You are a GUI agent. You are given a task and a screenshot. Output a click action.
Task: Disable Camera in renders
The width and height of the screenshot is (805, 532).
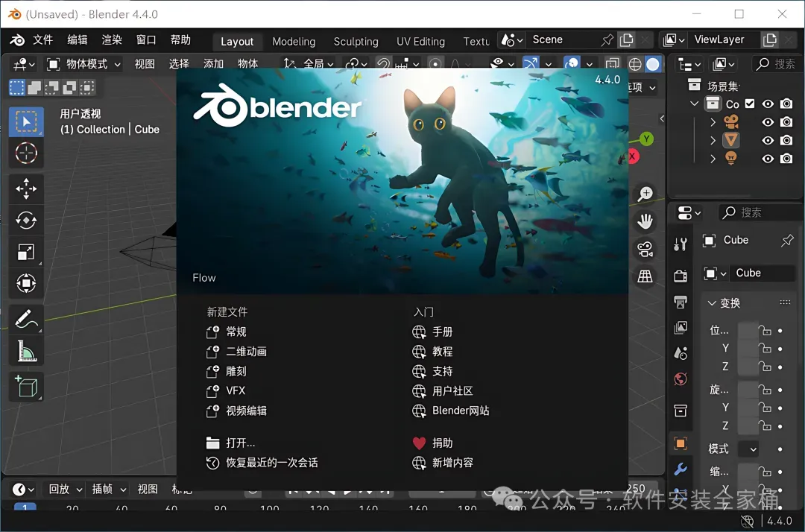(786, 122)
